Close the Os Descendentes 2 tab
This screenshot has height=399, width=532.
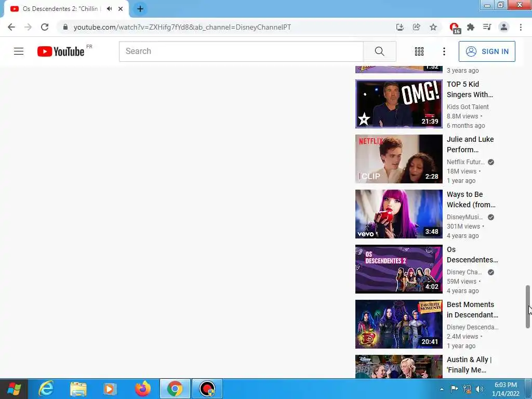click(121, 9)
